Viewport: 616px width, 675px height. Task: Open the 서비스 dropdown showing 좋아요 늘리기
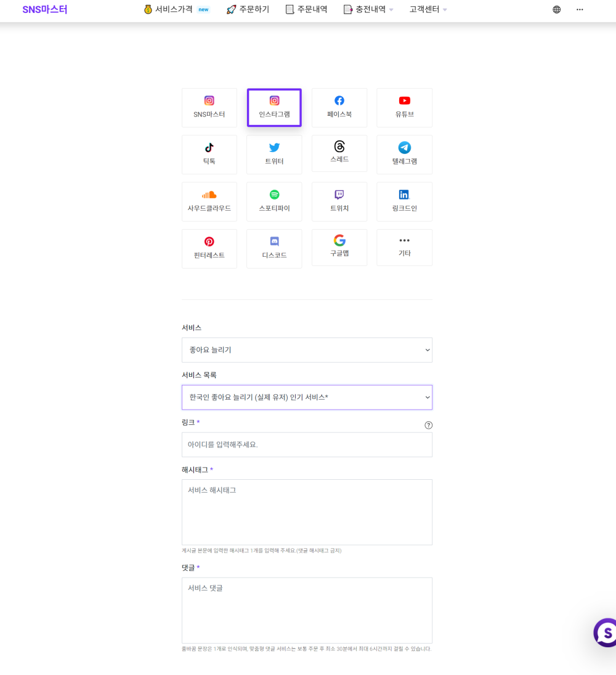point(307,350)
